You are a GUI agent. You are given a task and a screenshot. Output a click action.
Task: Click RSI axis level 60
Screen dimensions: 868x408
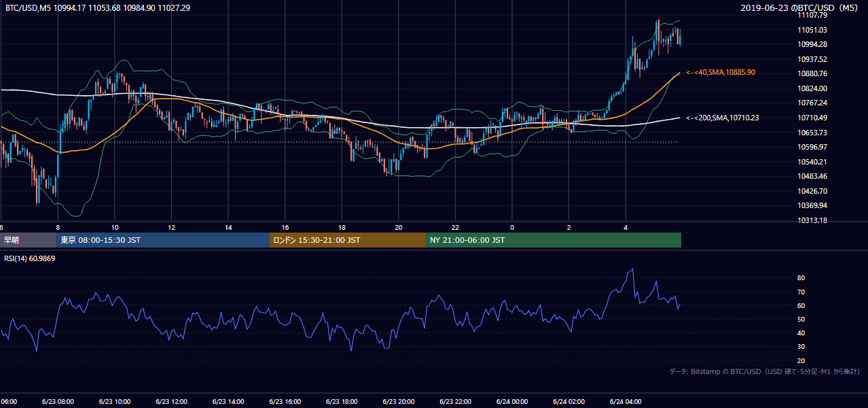point(801,305)
